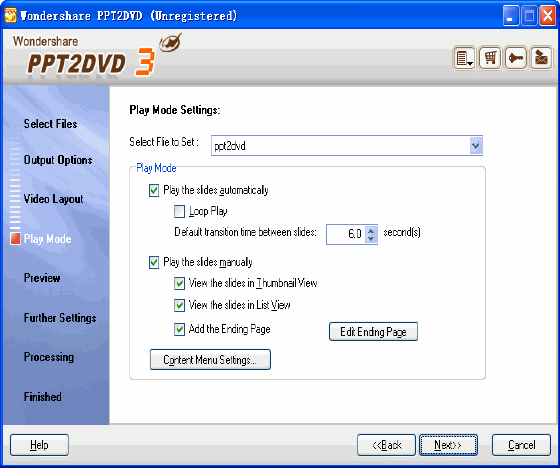Uncheck View the slides in Thumbnail View

(x=179, y=284)
